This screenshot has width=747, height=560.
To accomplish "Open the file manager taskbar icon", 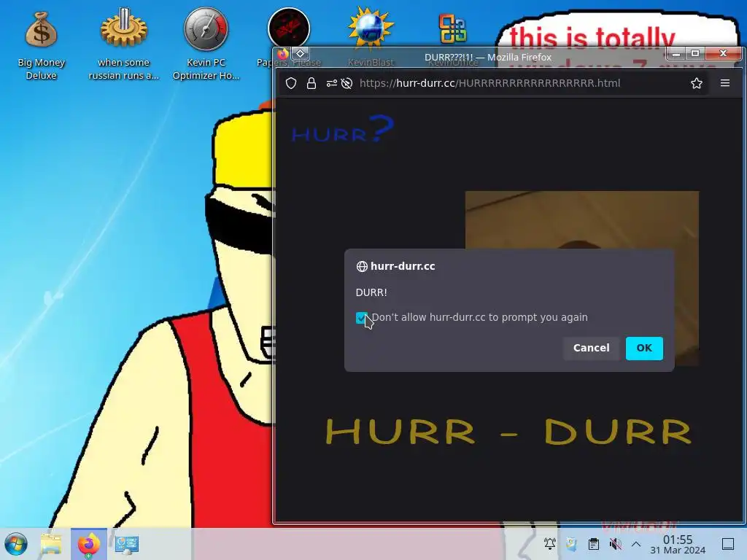I will (51, 544).
